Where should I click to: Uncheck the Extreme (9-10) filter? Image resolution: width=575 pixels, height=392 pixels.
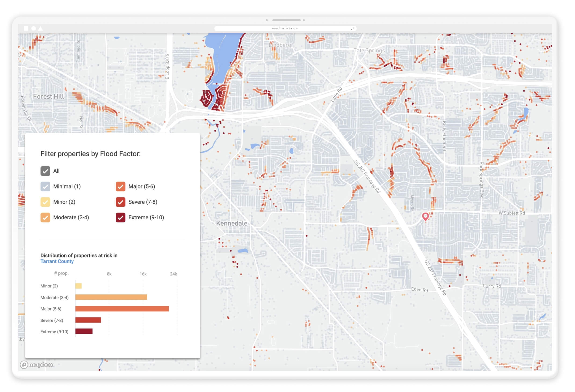click(x=120, y=217)
